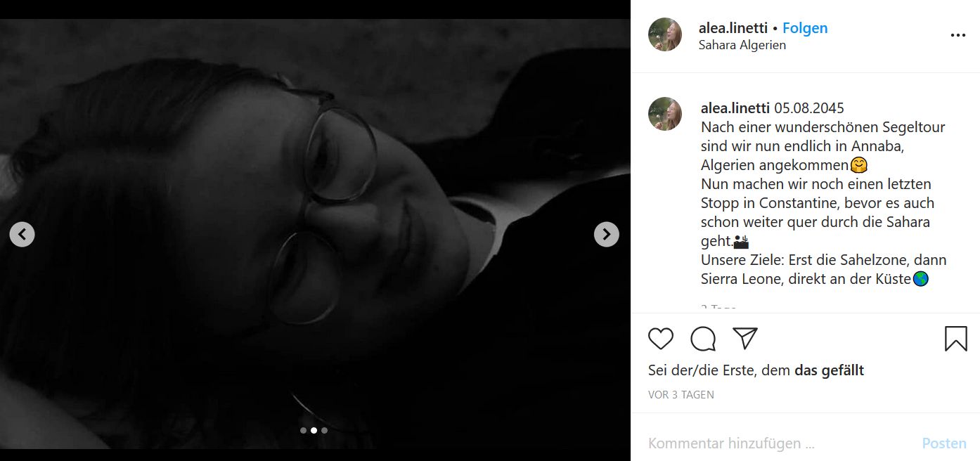Click the VOR 3 TAGEN timestamp
This screenshot has height=461, width=980.
click(681, 395)
